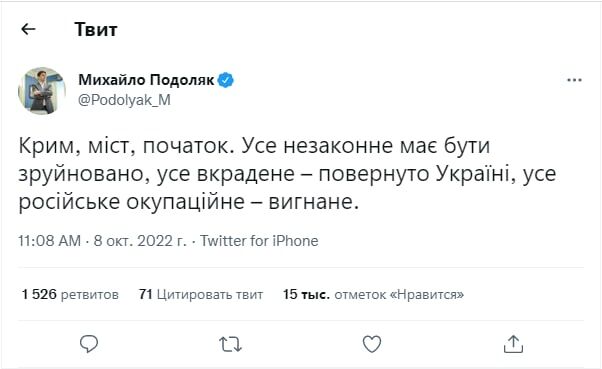The image size is (602, 369).
Task: Click the blue verified badge
Action: click(x=226, y=80)
